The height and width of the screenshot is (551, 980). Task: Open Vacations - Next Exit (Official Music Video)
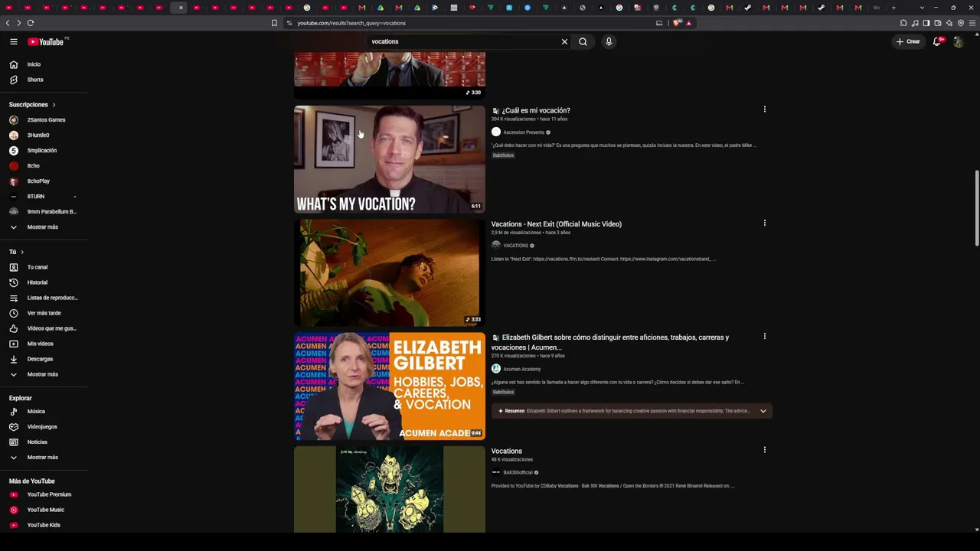pos(557,224)
